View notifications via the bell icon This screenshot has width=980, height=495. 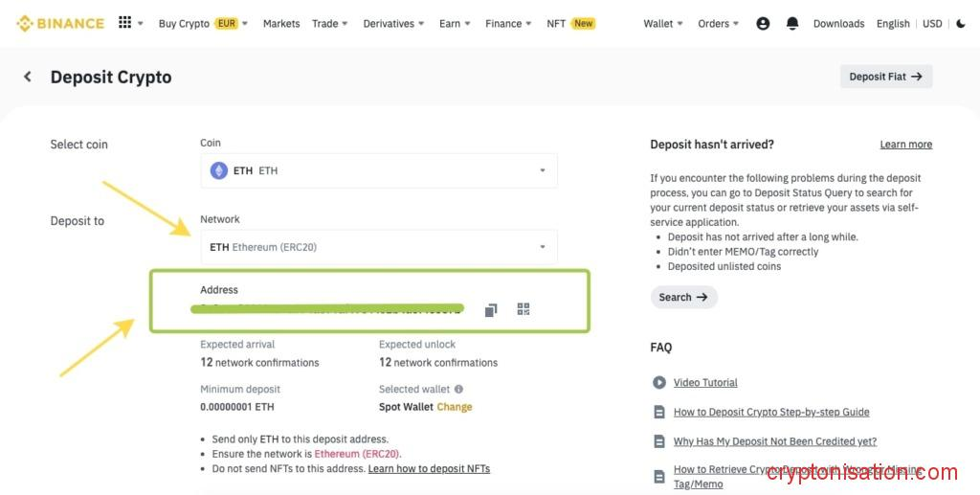pos(792,24)
